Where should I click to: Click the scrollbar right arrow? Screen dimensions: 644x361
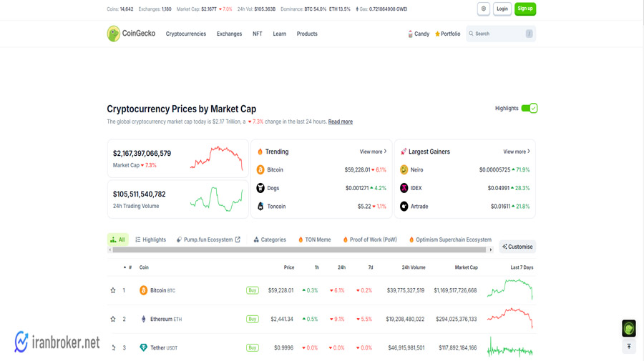490,249
